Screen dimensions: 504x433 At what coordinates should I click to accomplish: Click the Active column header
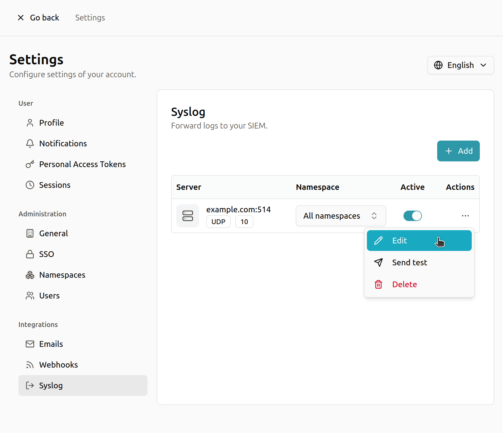[412, 187]
